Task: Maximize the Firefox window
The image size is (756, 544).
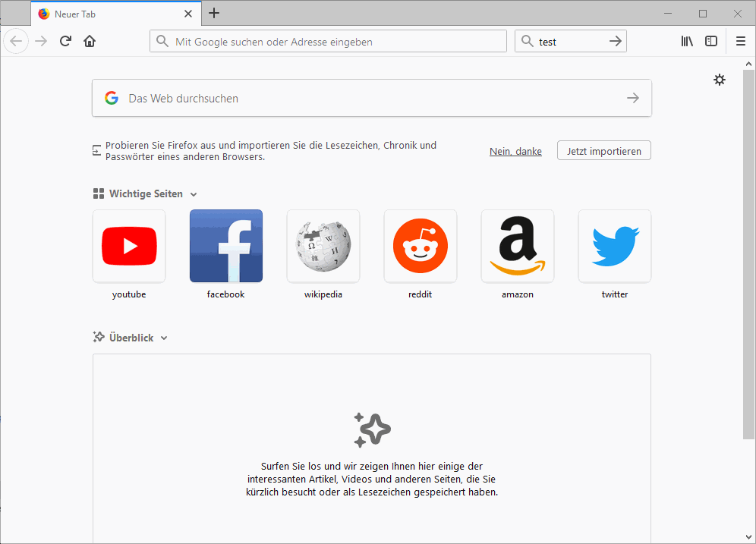Action: point(703,14)
